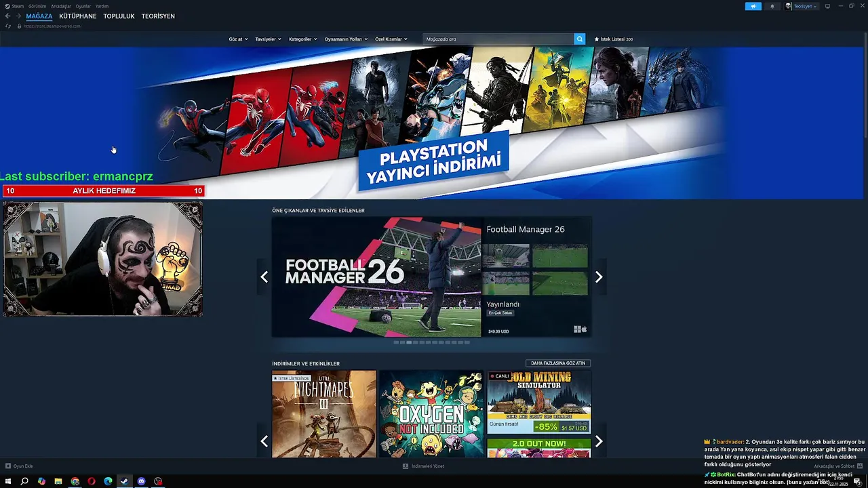Screen dimensions: 868x488
Task: Click the Steam store URL address
Action: tap(53, 26)
